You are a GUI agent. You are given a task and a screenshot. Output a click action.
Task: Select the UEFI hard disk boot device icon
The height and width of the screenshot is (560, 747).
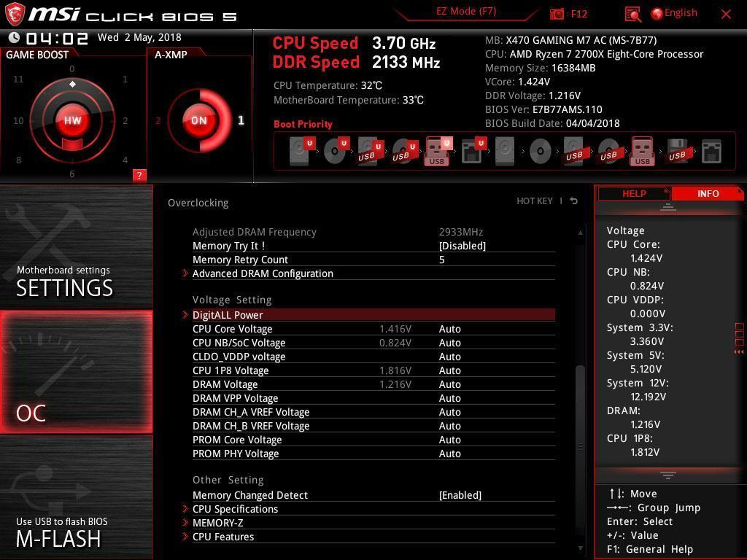point(301,151)
